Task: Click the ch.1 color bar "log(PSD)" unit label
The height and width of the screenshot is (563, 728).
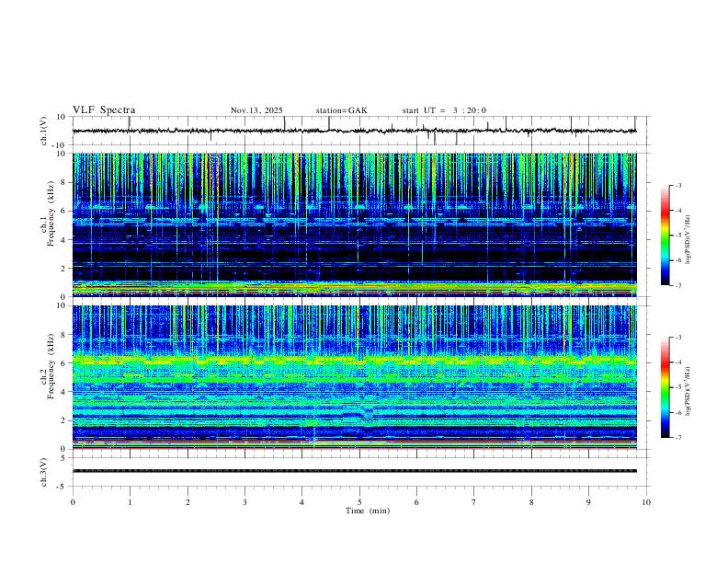Action: (688, 239)
